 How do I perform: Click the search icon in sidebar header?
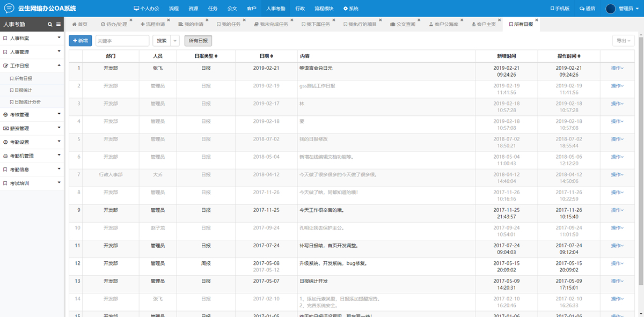50,24
